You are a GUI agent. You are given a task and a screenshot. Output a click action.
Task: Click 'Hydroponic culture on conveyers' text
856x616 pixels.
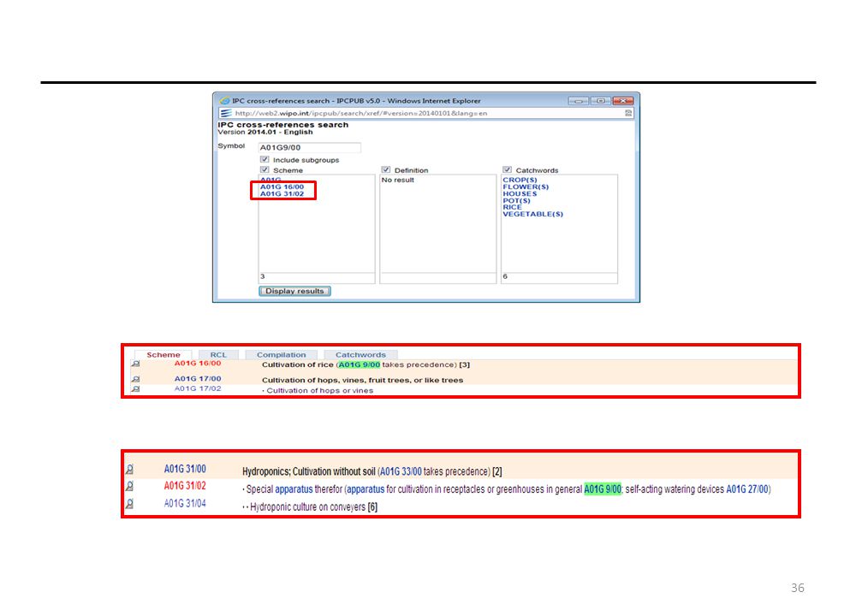coord(308,506)
